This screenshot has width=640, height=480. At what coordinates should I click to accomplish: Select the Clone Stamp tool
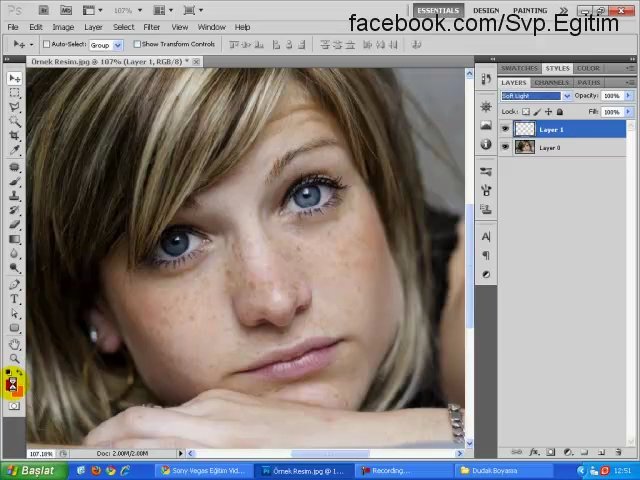[x=15, y=196]
